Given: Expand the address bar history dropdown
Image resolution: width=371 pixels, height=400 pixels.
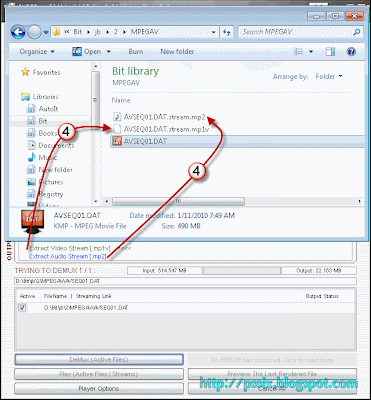Looking at the screenshot, I should tap(214, 32).
